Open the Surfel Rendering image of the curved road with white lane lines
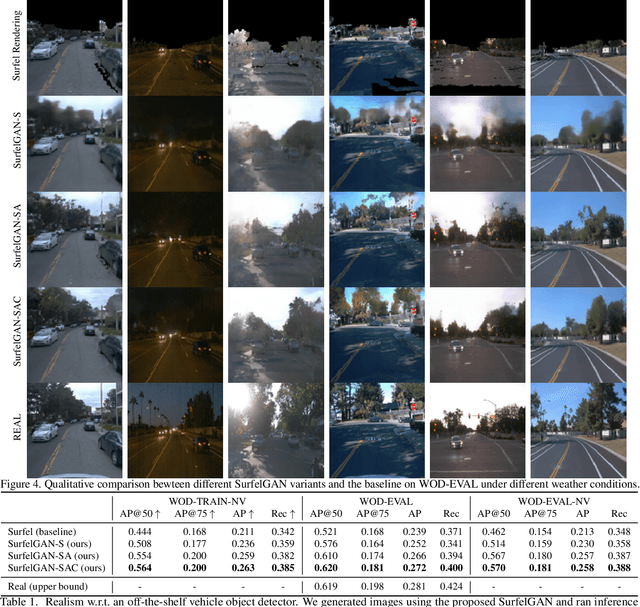Image resolution: width=640 pixels, height=607 pixels. coord(578,47)
